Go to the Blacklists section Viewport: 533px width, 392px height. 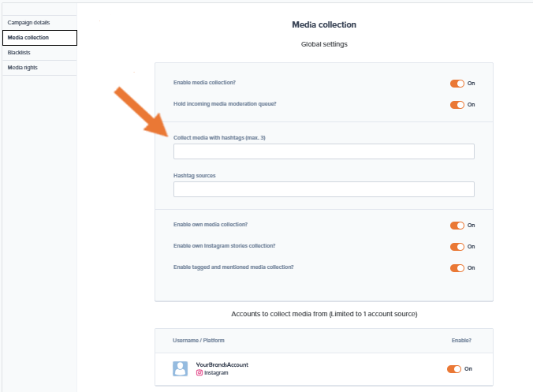tap(20, 52)
